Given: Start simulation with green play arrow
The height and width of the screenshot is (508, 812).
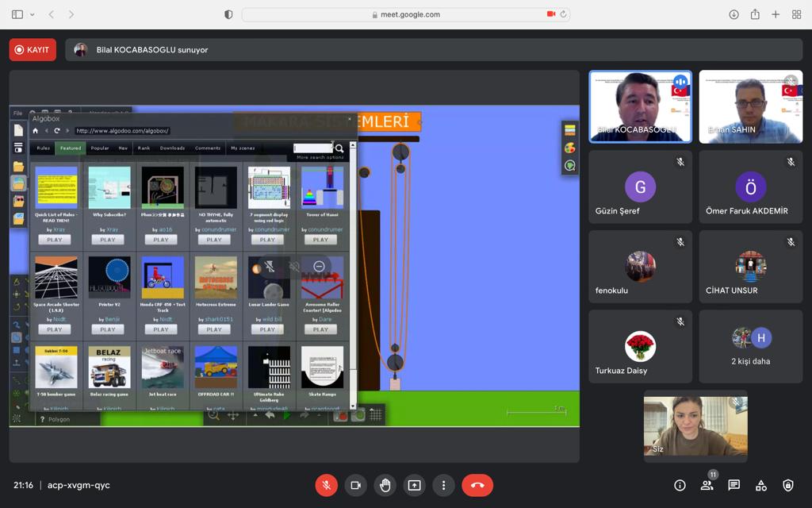Looking at the screenshot, I should 287,415.
